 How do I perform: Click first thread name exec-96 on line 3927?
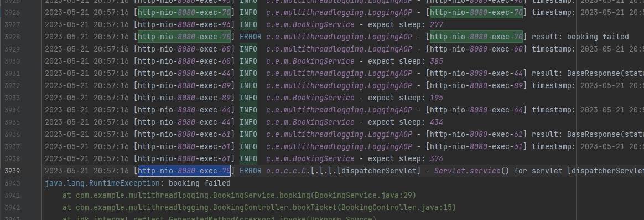[184, 25]
